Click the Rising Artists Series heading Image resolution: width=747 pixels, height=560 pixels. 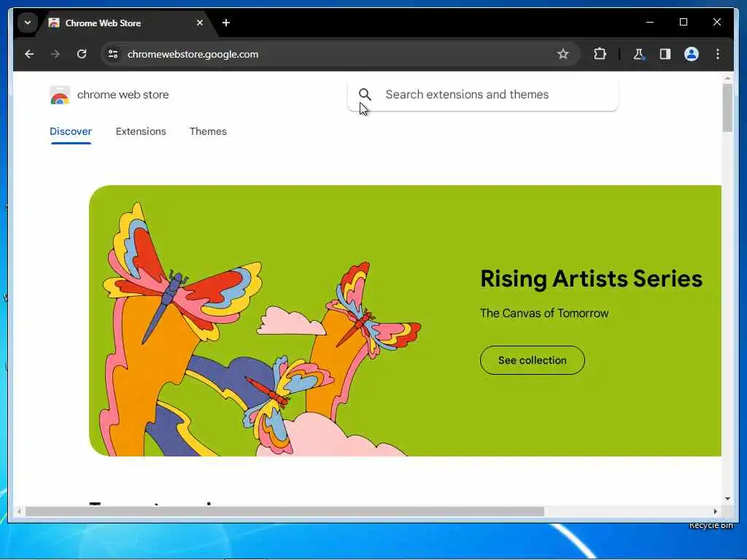coord(591,279)
